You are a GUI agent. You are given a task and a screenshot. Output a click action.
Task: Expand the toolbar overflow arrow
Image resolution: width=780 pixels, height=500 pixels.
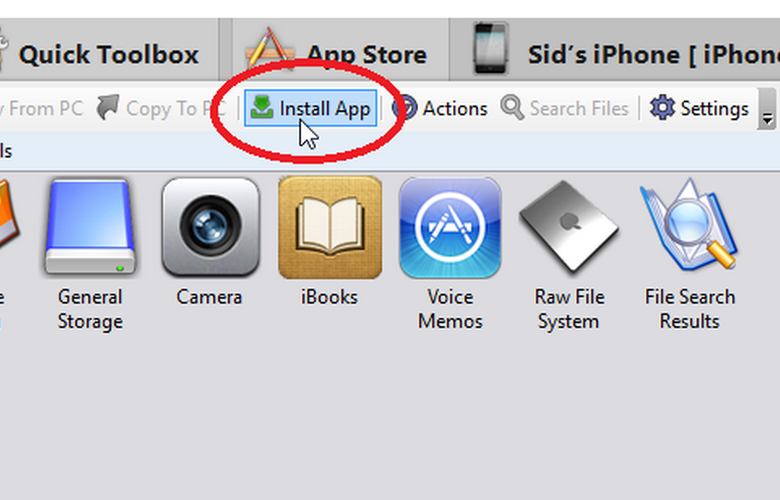point(768,112)
